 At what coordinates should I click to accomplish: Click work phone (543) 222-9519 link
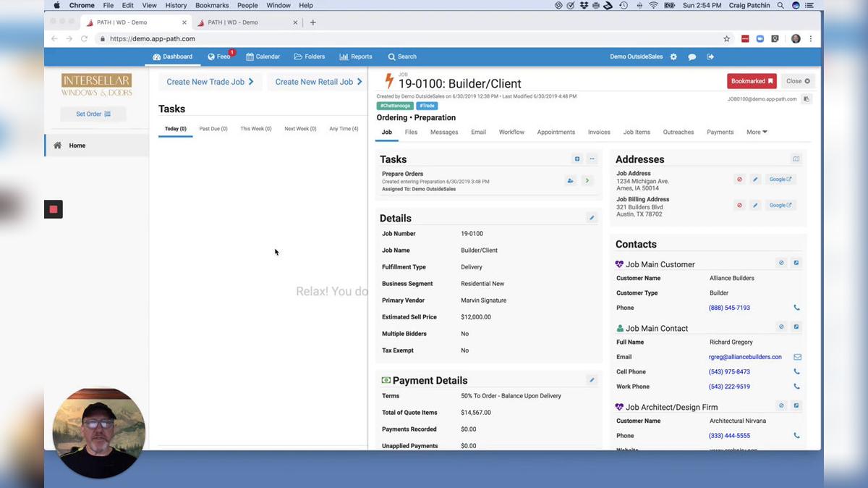(x=729, y=387)
